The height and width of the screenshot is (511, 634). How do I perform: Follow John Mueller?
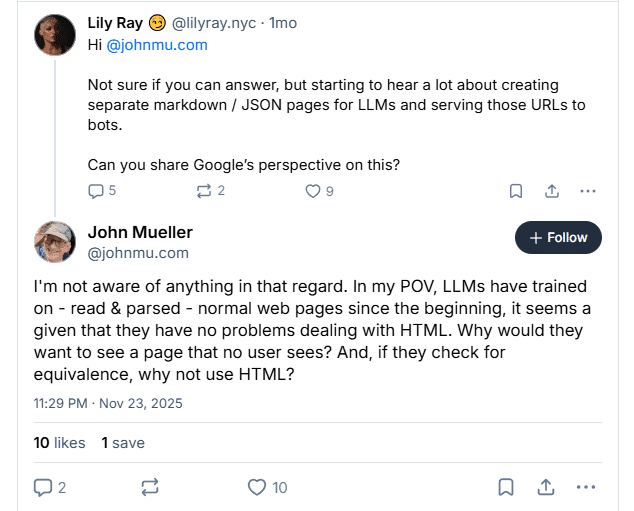(x=558, y=238)
